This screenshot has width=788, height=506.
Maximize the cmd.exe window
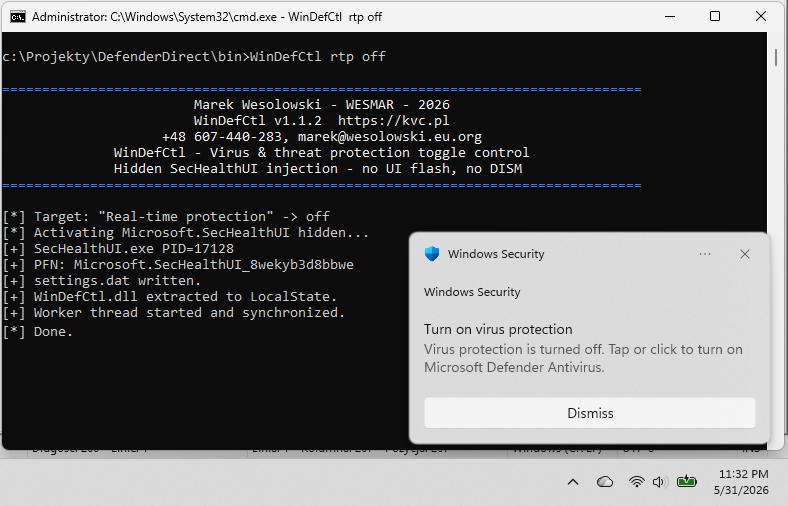coord(715,17)
